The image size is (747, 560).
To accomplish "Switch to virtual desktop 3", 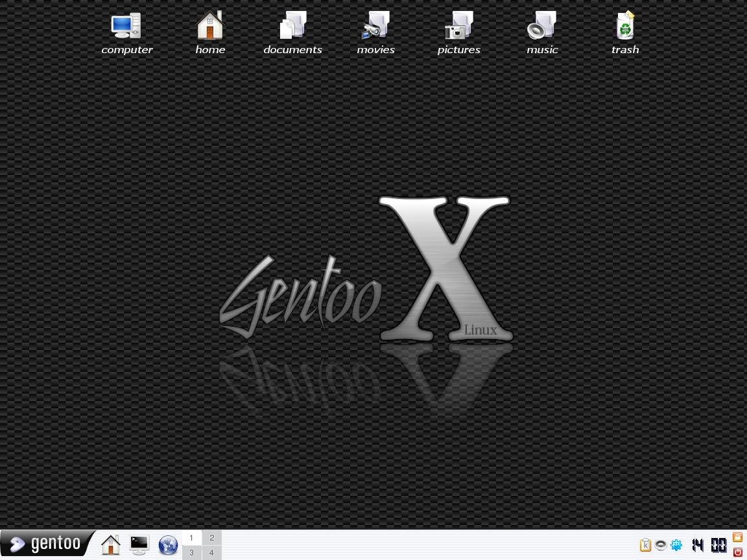I will click(x=191, y=553).
